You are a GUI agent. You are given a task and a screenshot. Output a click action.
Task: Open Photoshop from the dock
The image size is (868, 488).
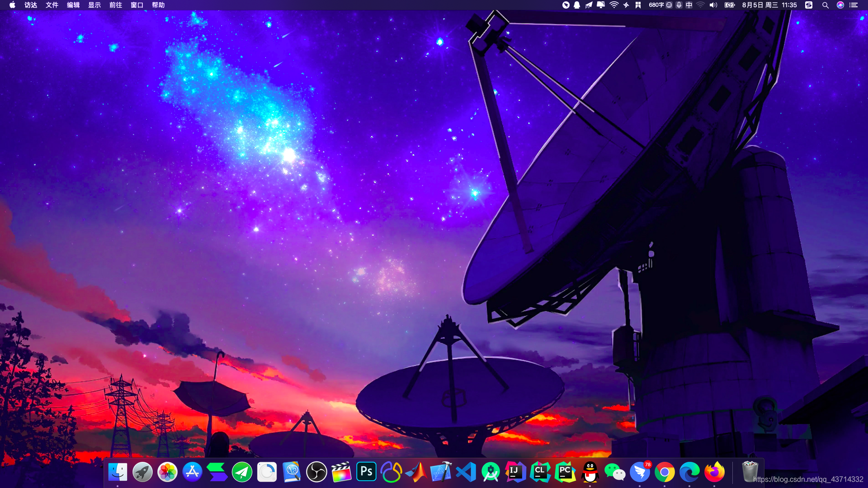pyautogui.click(x=366, y=472)
